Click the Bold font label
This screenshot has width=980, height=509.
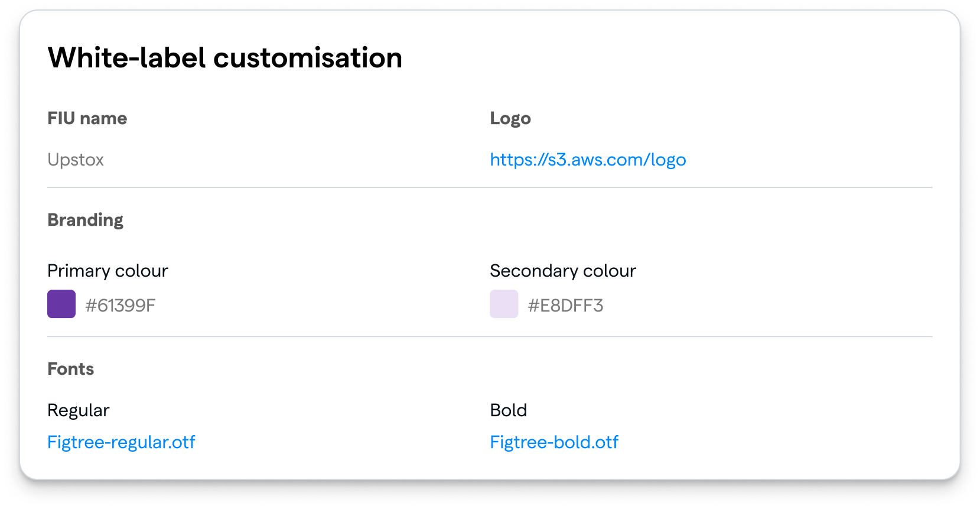pyautogui.click(x=508, y=410)
